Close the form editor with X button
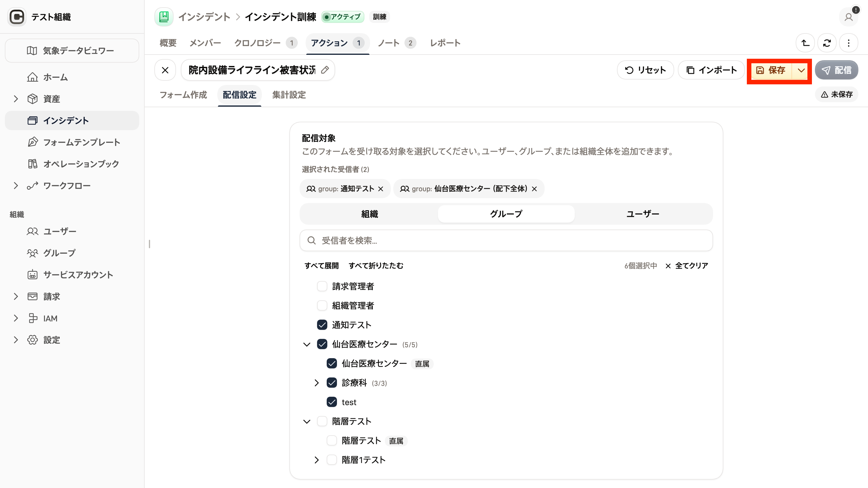Image resolution: width=868 pixels, height=488 pixels. click(165, 70)
